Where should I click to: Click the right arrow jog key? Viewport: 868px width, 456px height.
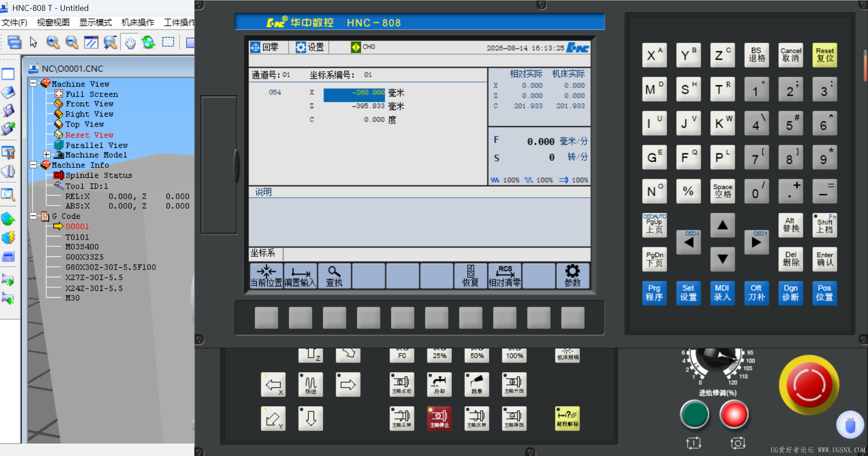348,385
